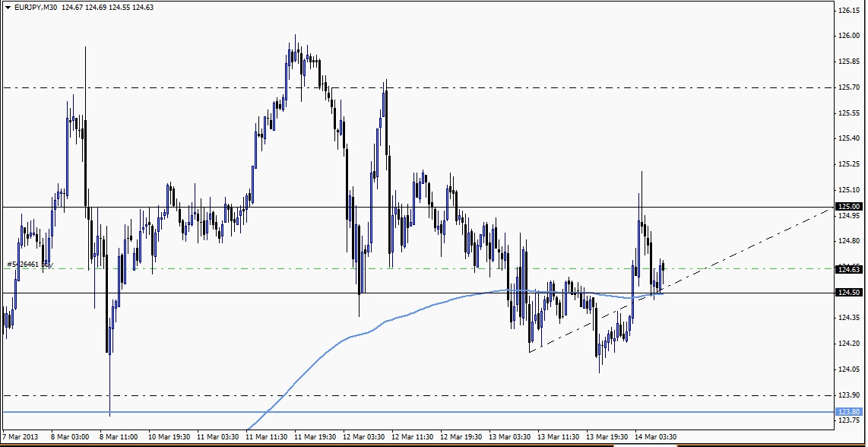Select the EURJPY,M30 chart title text

[36, 7]
